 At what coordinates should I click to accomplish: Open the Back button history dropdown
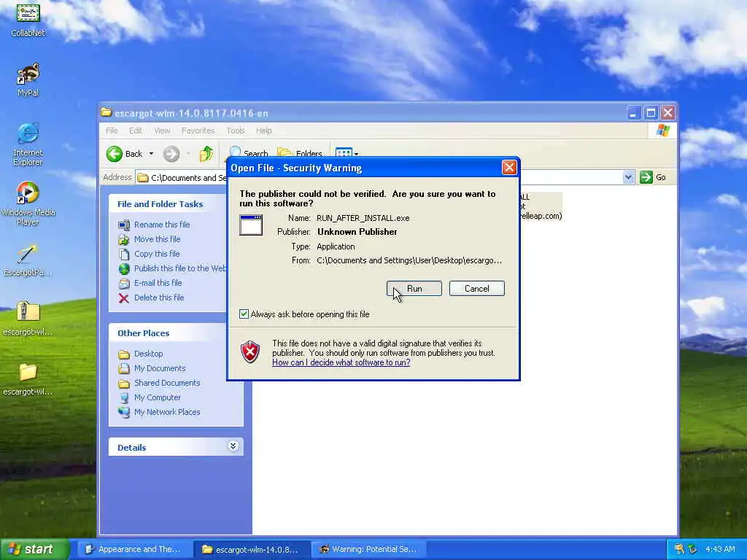coord(151,154)
